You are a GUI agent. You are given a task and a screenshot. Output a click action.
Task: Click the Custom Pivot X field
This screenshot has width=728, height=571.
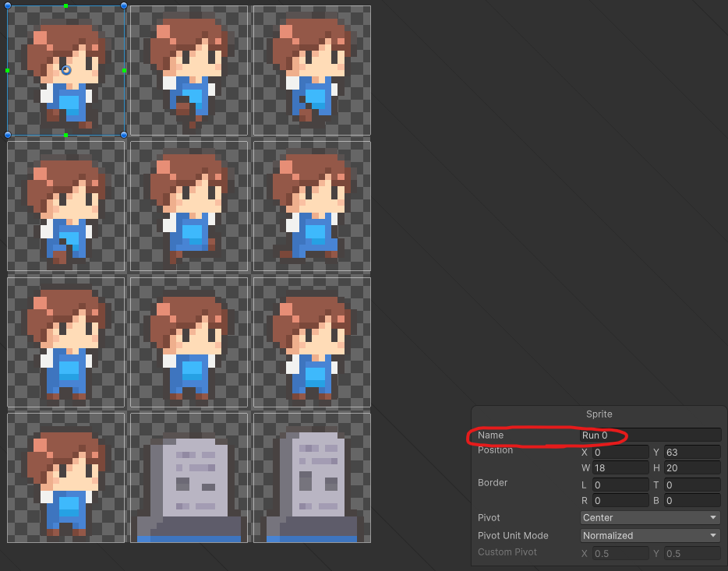coord(620,553)
